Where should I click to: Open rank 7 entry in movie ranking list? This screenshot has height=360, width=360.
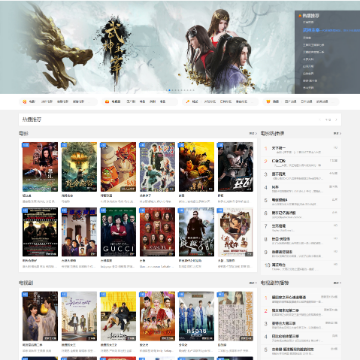pos(301,228)
